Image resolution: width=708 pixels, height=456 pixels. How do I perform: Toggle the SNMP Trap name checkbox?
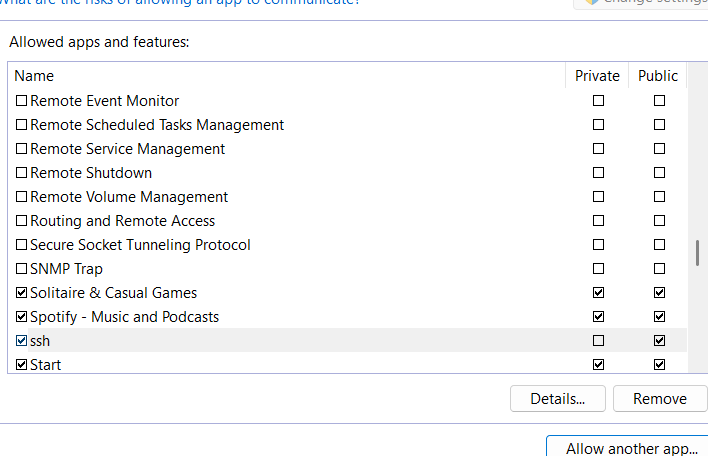pyautogui.click(x=22, y=269)
